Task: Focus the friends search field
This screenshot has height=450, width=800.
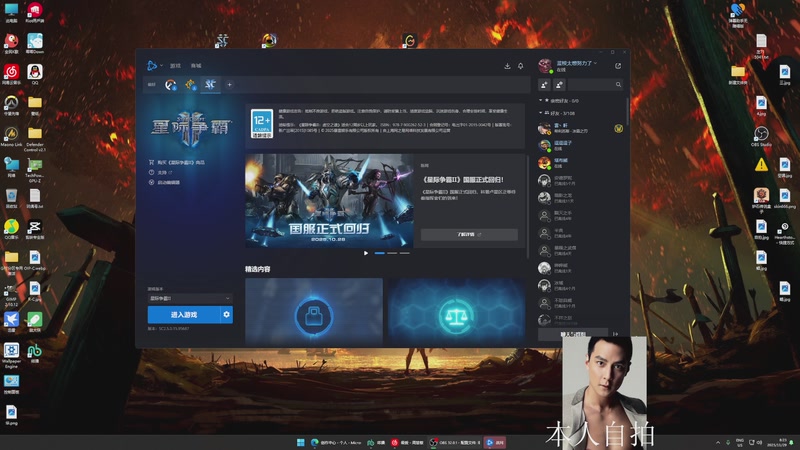Action: 595,85
